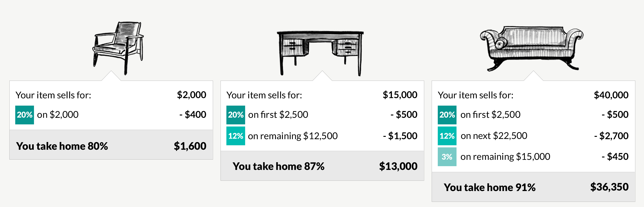This screenshot has height=207, width=644.
Task: Select the $2,000 sale price
Action: (x=191, y=95)
